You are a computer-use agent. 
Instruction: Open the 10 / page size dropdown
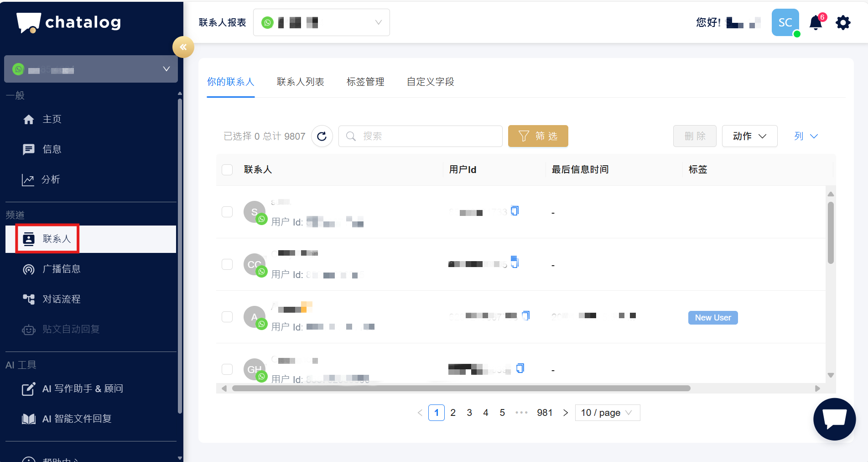tap(607, 413)
